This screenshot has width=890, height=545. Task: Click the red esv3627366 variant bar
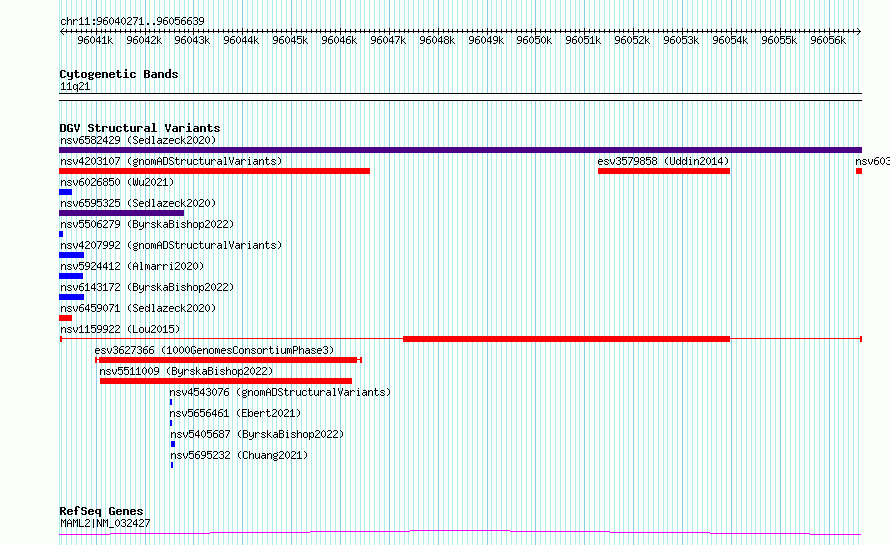tap(228, 360)
